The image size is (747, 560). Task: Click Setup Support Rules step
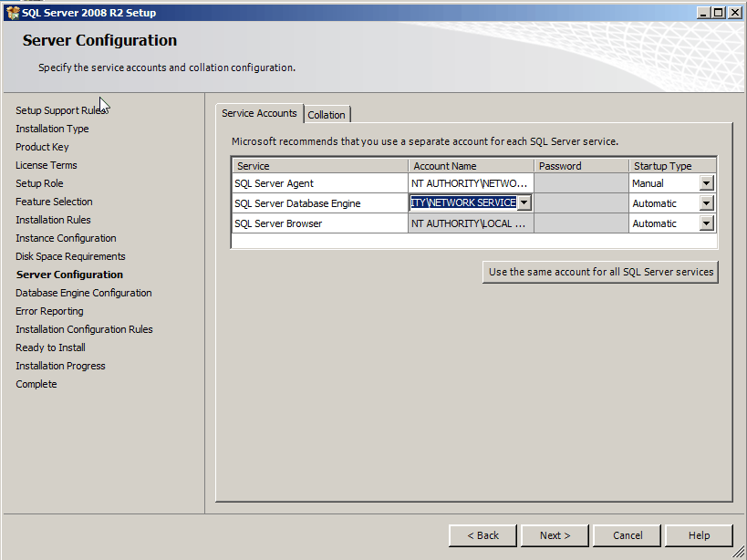click(61, 110)
